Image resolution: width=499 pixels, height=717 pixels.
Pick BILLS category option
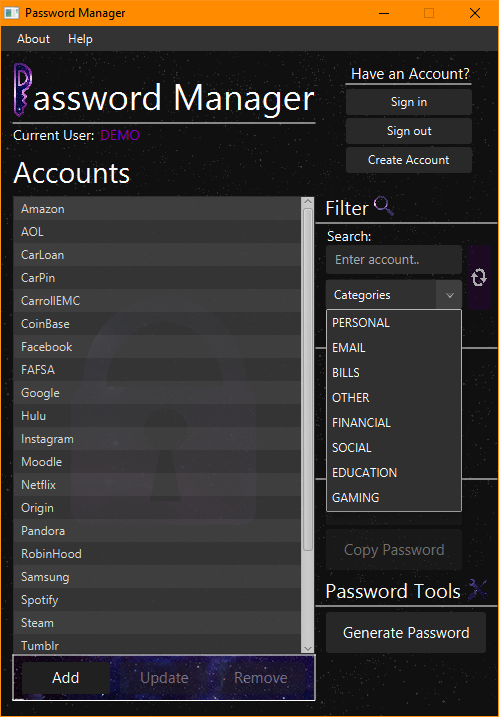point(394,373)
